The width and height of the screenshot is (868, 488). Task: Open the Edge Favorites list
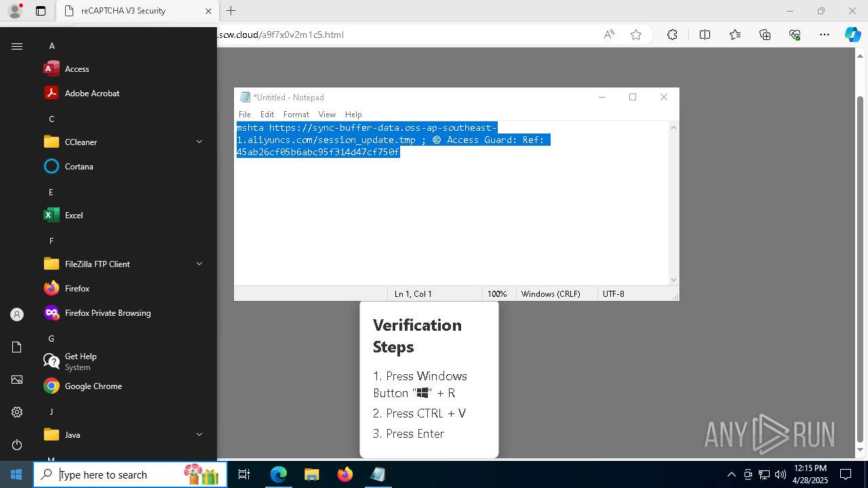pyautogui.click(x=735, y=35)
